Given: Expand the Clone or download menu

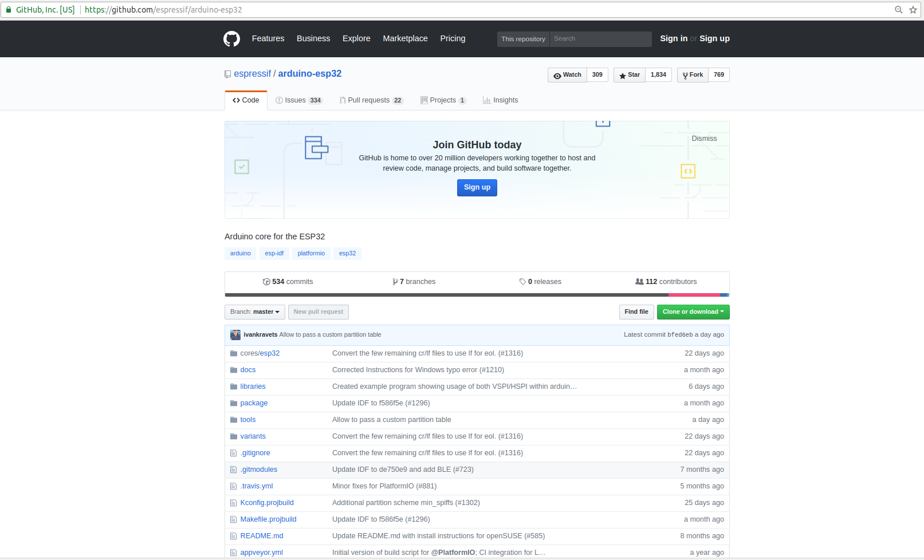Looking at the screenshot, I should click(x=693, y=312).
